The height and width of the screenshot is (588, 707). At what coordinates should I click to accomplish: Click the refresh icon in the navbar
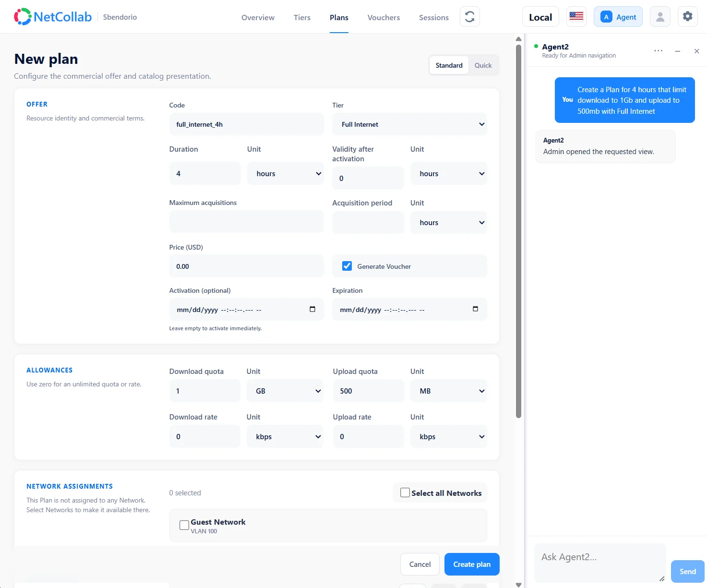point(470,17)
